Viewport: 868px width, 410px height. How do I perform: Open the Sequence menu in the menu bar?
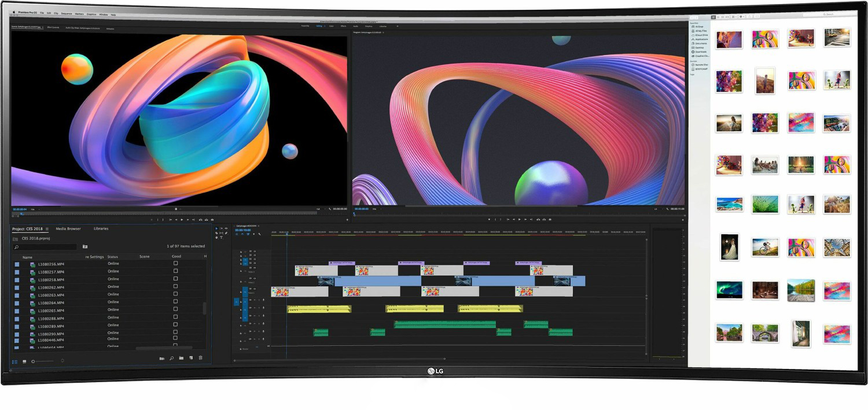(x=66, y=13)
